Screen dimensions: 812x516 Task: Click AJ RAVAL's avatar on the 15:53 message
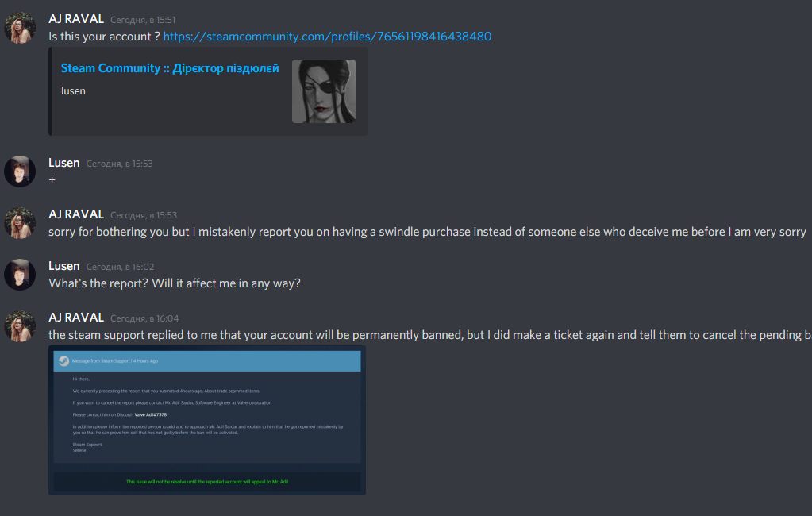click(x=20, y=223)
